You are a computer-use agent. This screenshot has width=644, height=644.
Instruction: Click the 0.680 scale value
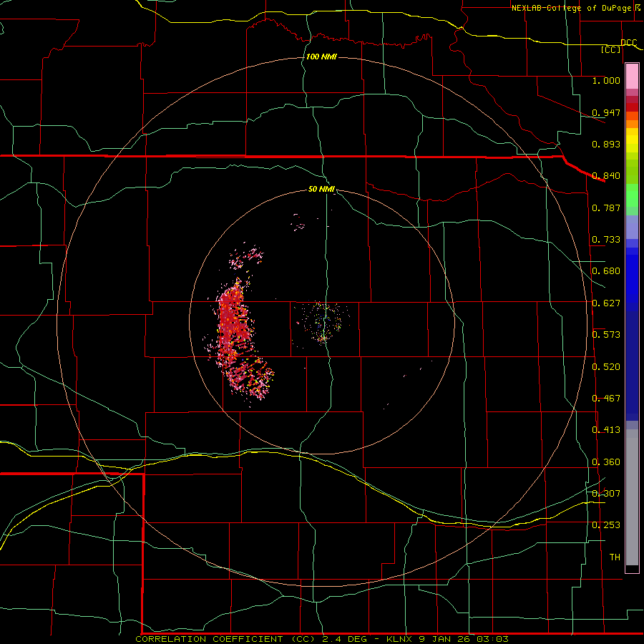(x=606, y=271)
